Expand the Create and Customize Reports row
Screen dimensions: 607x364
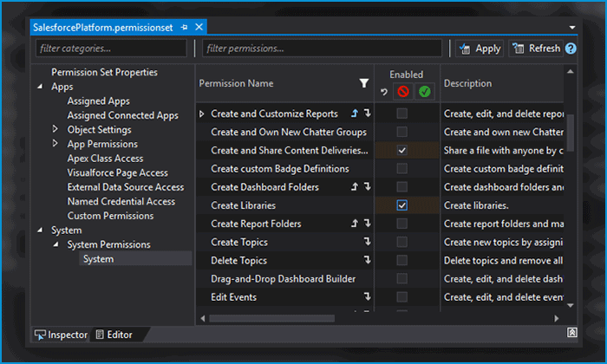[202, 114]
